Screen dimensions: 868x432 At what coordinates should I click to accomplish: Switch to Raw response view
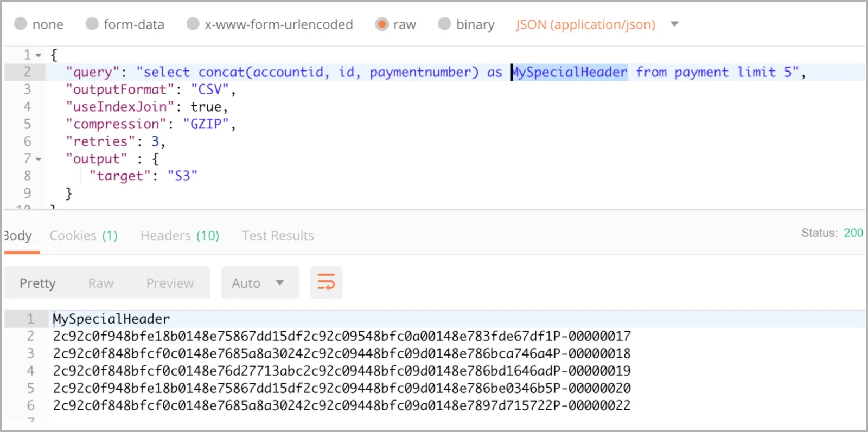[x=101, y=283]
